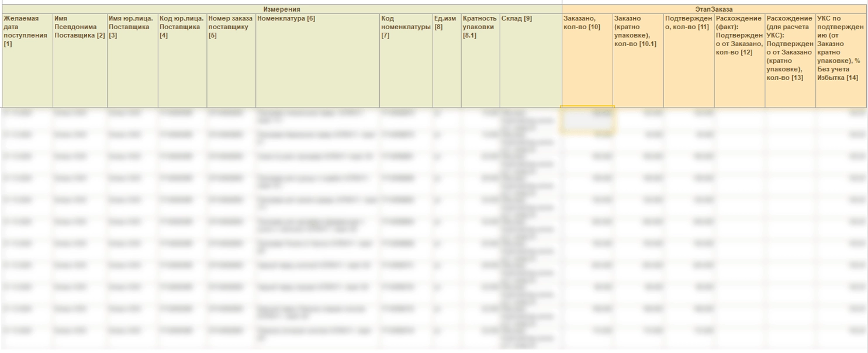Click the Имя Псевдонима Поставщика [2] header
The image size is (868, 353).
[79, 27]
